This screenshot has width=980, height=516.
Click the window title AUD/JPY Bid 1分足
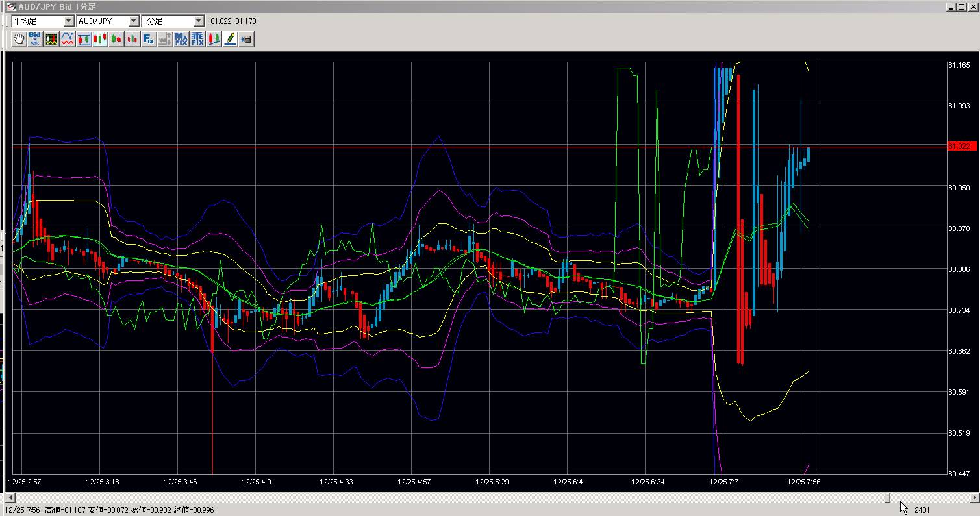click(x=57, y=6)
